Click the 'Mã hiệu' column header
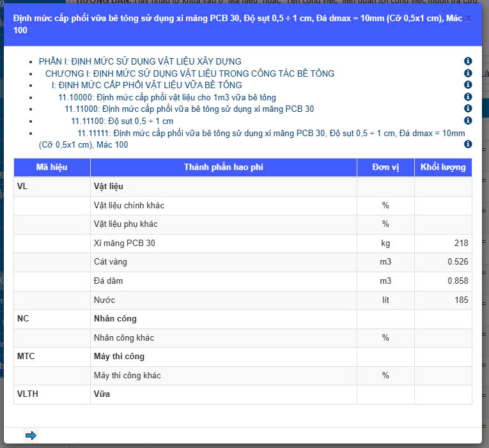The width and height of the screenshot is (489, 448). tap(52, 167)
